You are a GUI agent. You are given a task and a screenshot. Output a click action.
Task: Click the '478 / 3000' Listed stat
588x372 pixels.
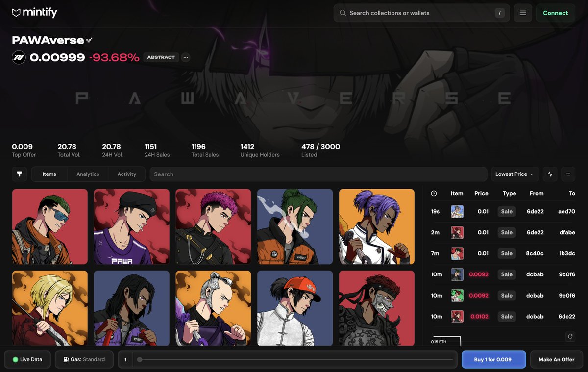[320, 150]
